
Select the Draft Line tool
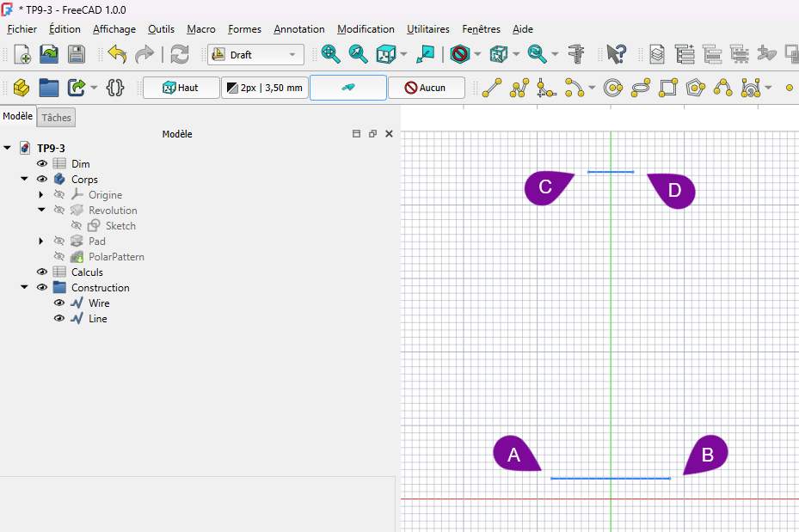click(492, 88)
